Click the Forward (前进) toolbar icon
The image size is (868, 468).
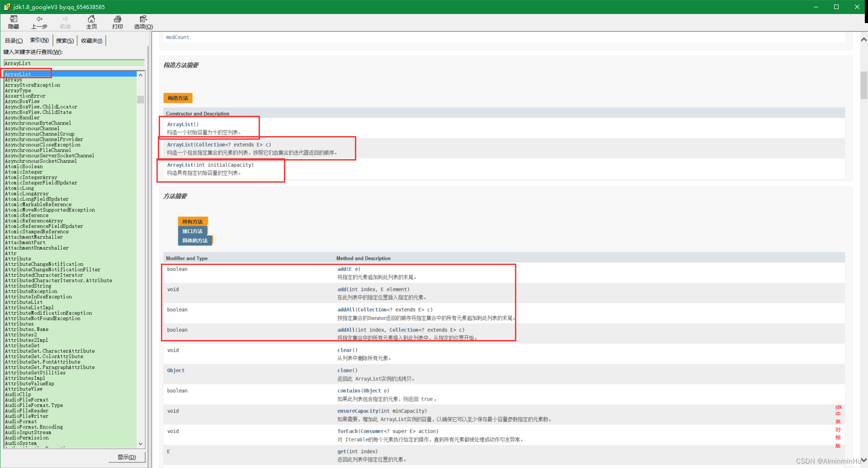pos(66,22)
